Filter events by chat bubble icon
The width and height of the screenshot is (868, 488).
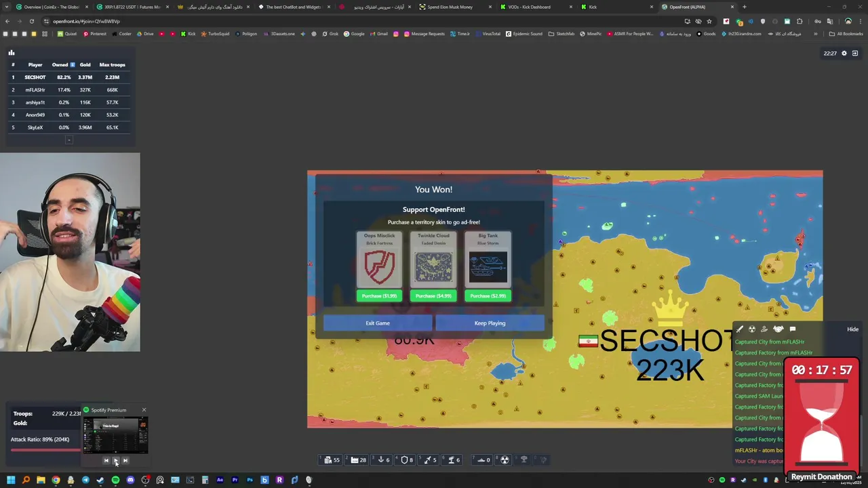[793, 329]
